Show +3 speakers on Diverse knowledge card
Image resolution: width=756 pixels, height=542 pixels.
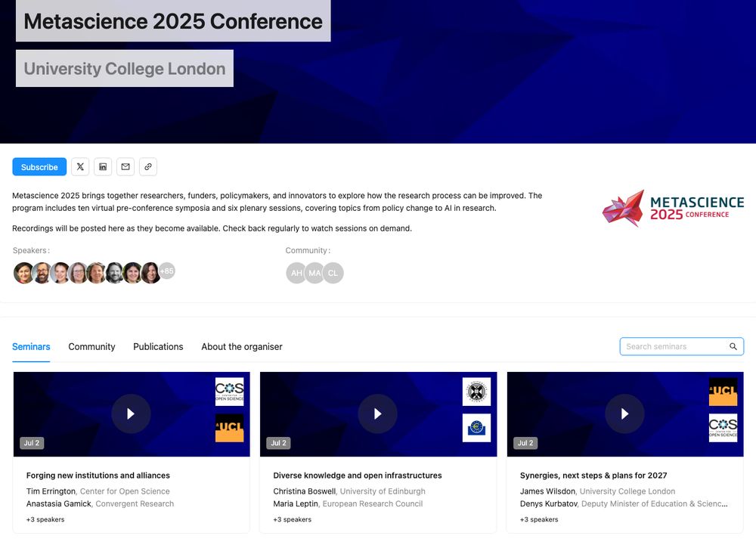(x=292, y=519)
